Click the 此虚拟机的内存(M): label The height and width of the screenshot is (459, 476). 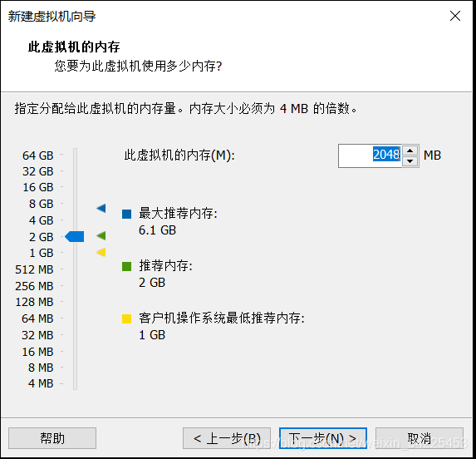pos(179,155)
